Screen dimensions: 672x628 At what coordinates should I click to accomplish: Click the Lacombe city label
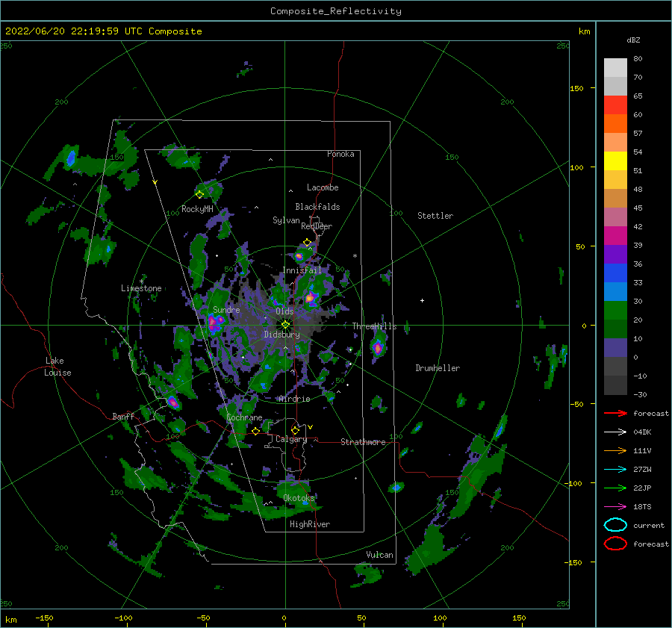pyautogui.click(x=323, y=187)
